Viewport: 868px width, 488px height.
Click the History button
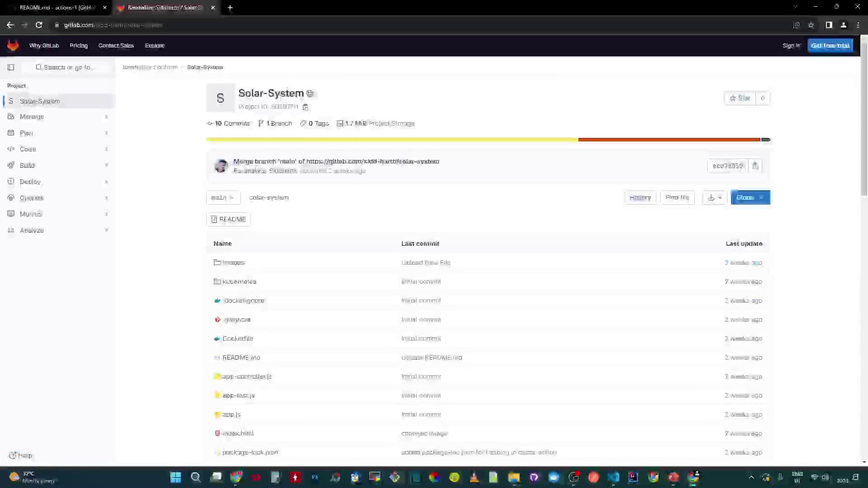(640, 197)
